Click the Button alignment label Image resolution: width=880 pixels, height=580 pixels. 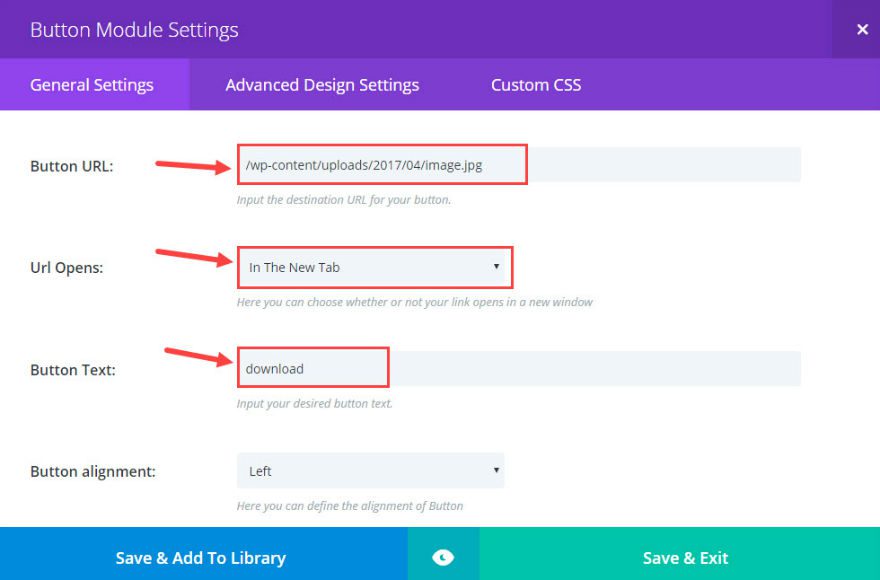tap(93, 471)
